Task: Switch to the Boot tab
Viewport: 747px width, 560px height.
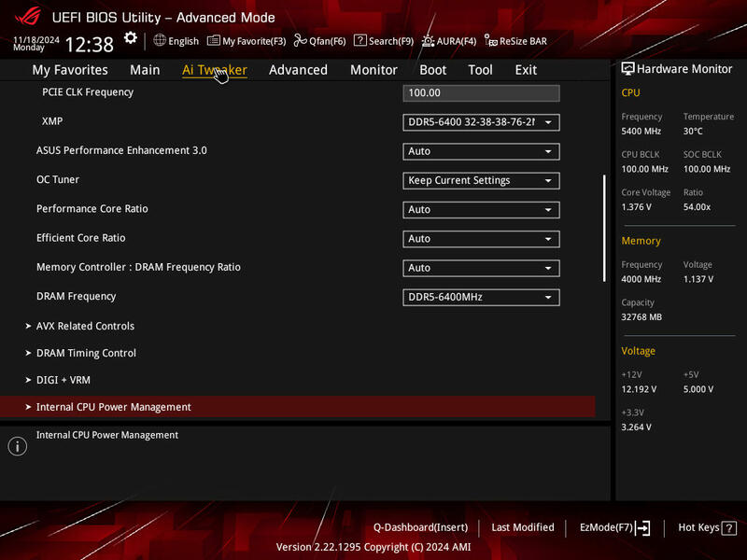Action: 433,70
